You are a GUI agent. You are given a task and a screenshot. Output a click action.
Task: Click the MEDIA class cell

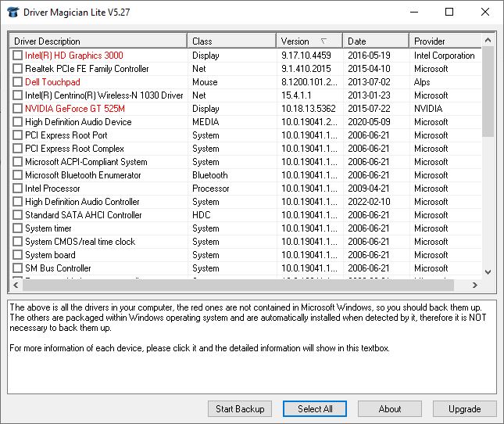(206, 121)
